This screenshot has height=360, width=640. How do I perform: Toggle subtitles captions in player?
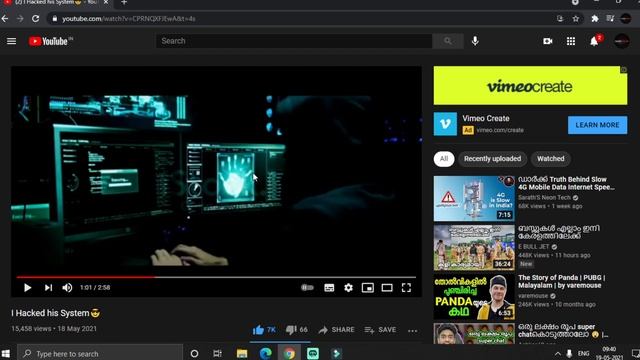[329, 288]
